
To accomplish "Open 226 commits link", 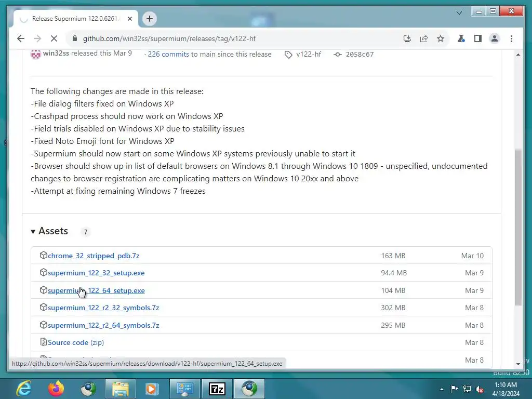I will pos(168,54).
